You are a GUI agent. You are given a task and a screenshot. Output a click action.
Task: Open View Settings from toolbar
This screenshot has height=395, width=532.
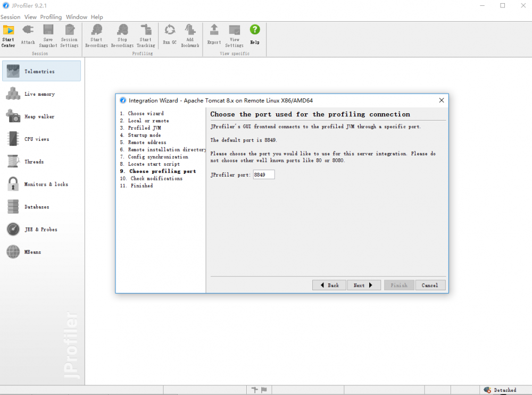[235, 36]
